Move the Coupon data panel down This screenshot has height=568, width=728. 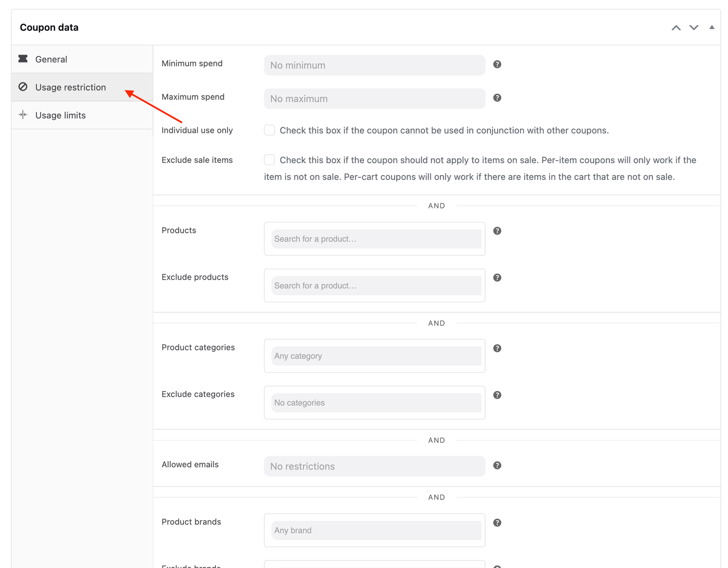pyautogui.click(x=694, y=28)
